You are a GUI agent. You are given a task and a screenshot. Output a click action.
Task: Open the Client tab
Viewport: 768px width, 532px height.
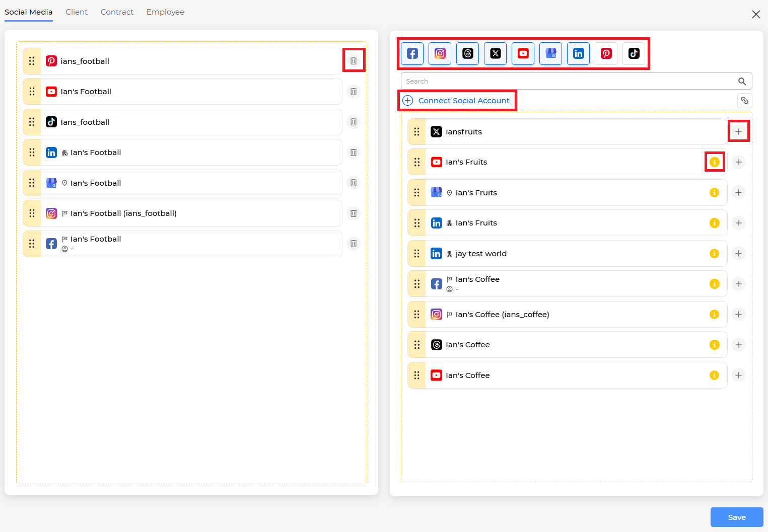click(77, 12)
